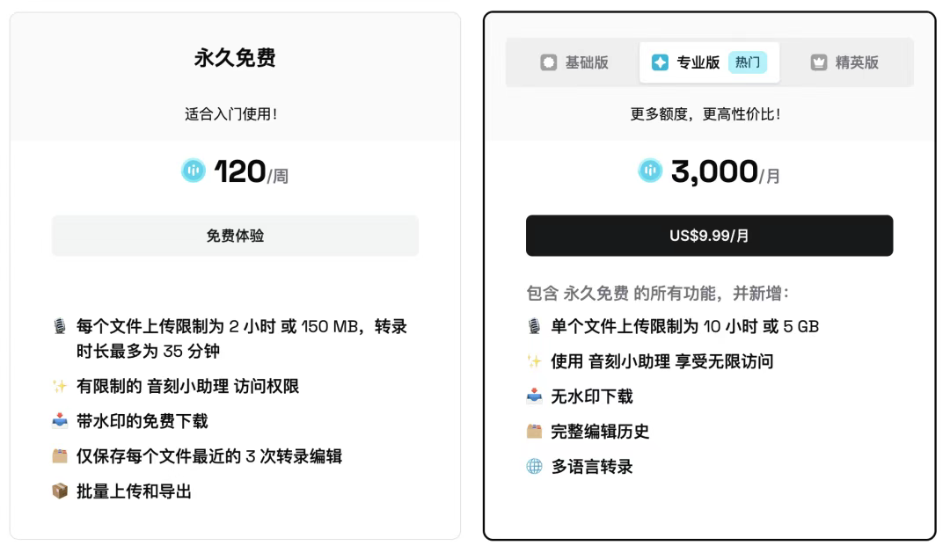Click the sparkle icon beside 有限制的 音刻小助理
The width and height of the screenshot is (950, 560).
click(x=59, y=386)
